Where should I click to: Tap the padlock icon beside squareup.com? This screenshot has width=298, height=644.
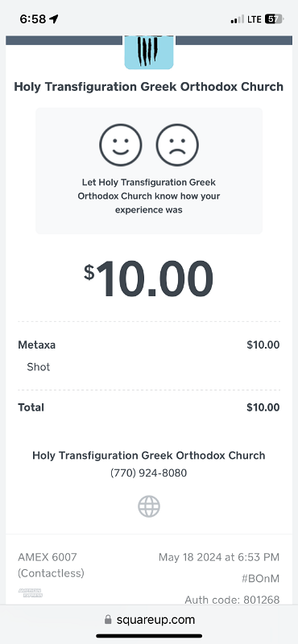pyautogui.click(x=108, y=619)
